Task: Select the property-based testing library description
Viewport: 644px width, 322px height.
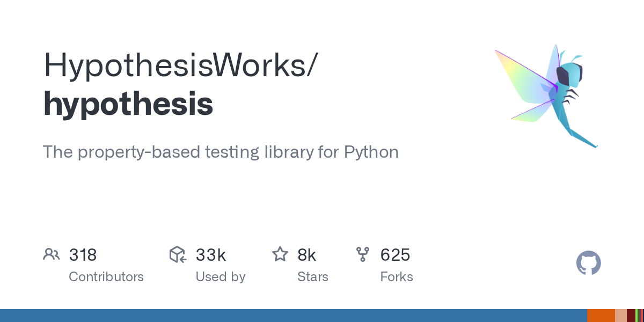Action: 221,152
